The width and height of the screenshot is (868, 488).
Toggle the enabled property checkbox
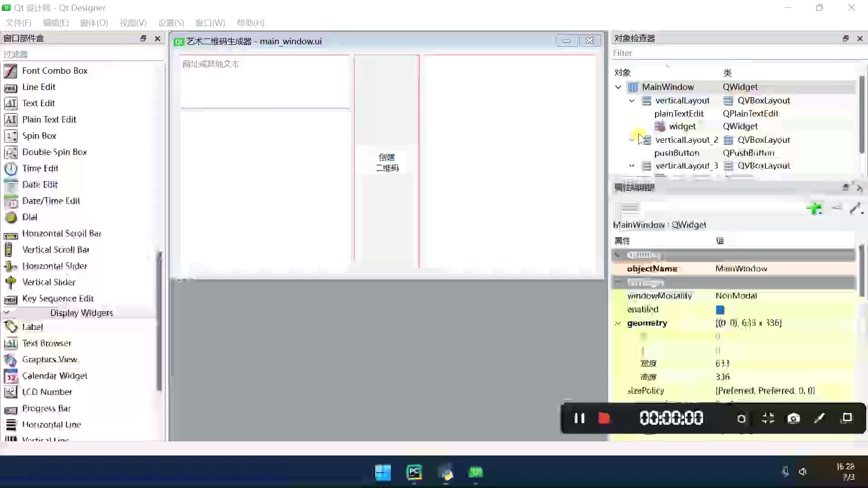pyautogui.click(x=720, y=310)
